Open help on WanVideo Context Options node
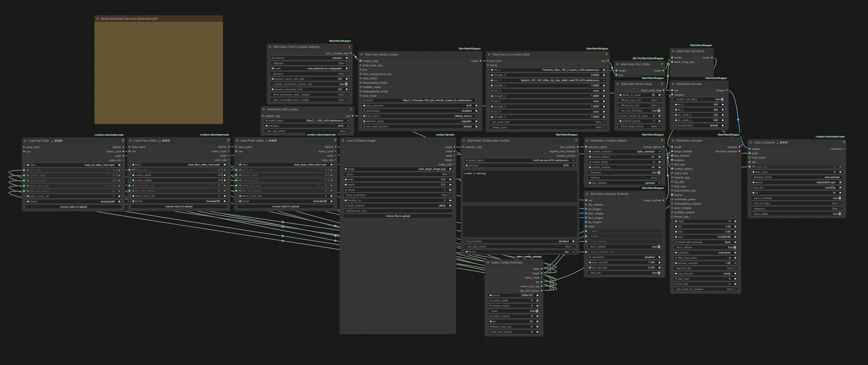This screenshot has height=365, width=868. click(662, 141)
